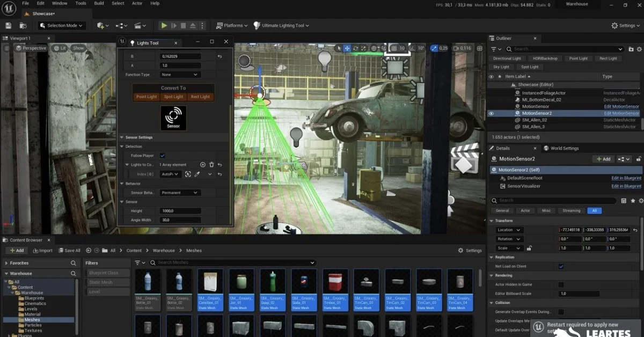This screenshot has height=337, width=644.
Task: Click Edit in Blueprint for SensorVisualizer
Action: (626, 186)
